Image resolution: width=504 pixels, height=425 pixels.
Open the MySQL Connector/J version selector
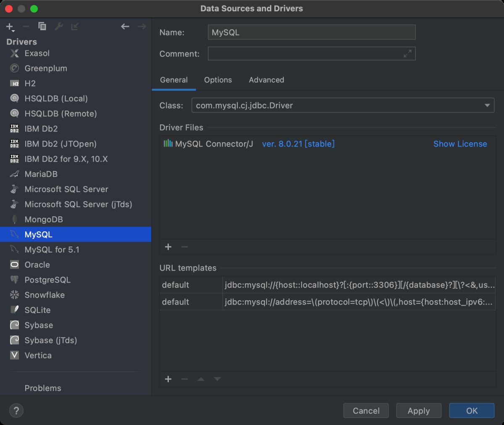click(298, 144)
